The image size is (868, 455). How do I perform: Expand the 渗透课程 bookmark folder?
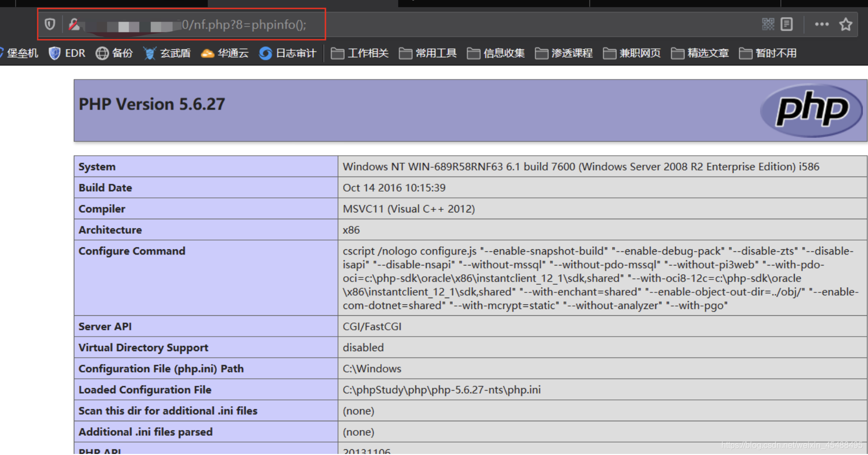coord(564,53)
